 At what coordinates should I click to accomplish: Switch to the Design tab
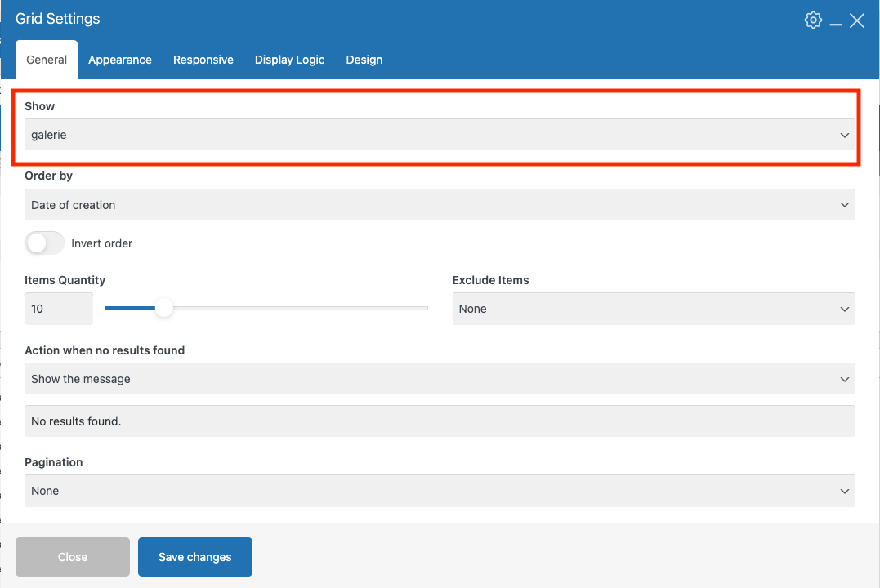click(364, 60)
